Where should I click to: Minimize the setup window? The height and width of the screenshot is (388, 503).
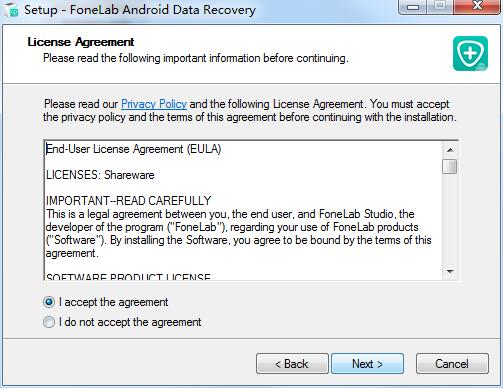[x=413, y=7]
